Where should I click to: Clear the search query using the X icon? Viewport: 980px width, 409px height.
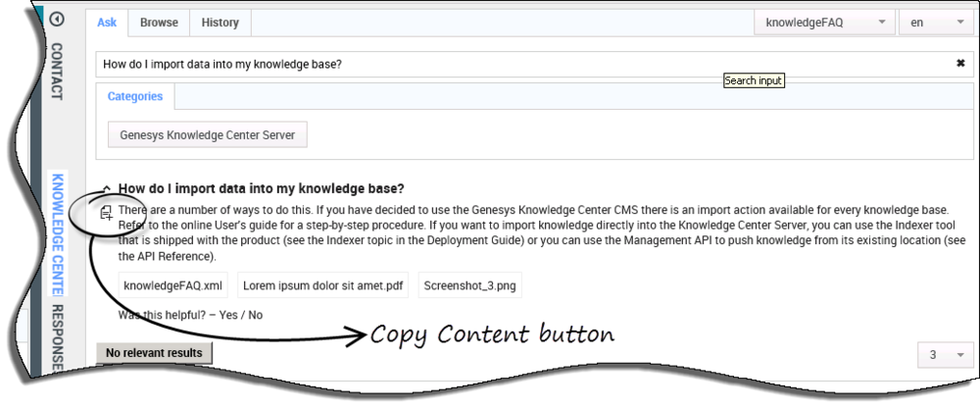[x=960, y=64]
